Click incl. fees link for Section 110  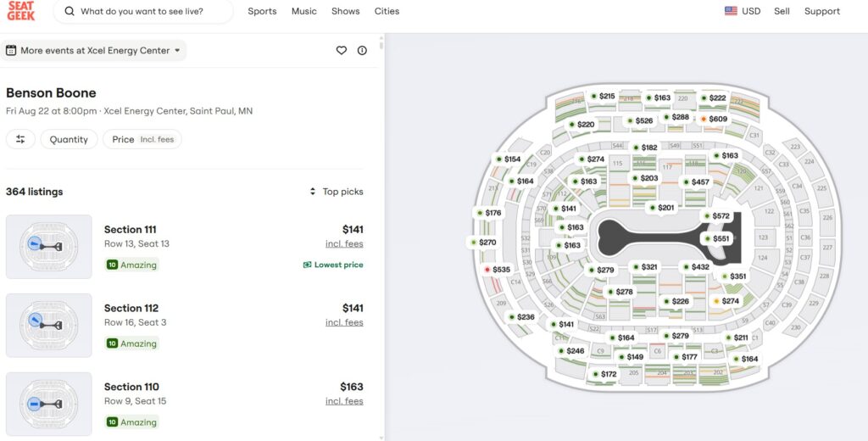(344, 401)
